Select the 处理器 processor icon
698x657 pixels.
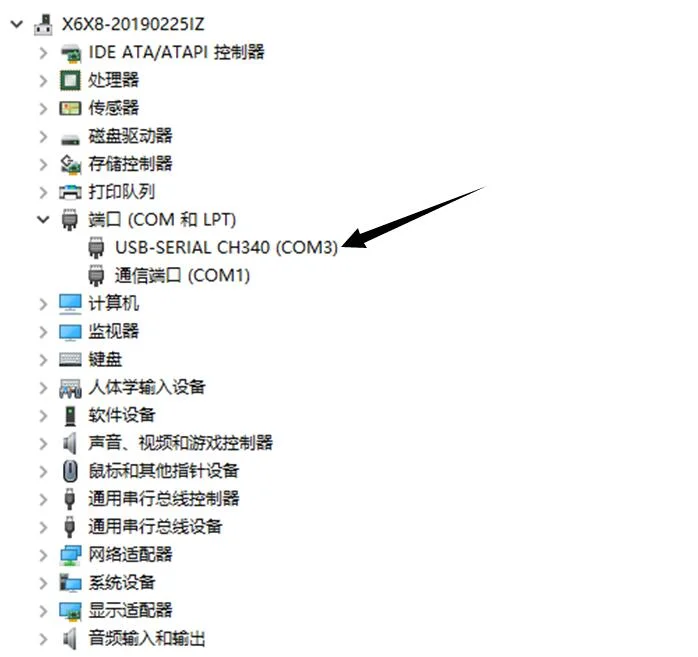(x=70, y=81)
